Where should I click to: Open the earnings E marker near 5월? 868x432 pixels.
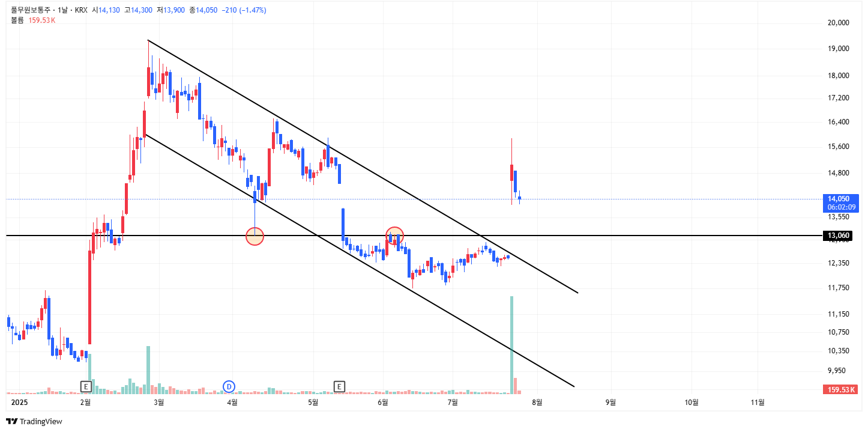pos(340,386)
